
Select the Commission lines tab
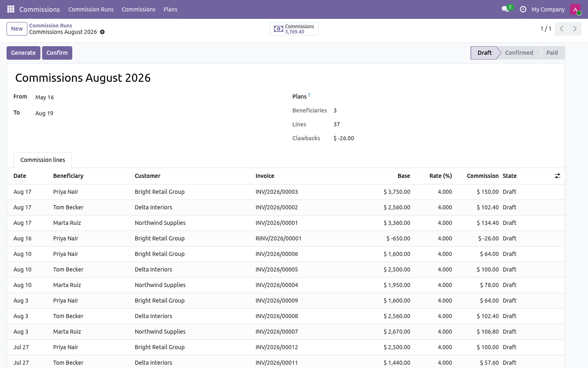43,160
